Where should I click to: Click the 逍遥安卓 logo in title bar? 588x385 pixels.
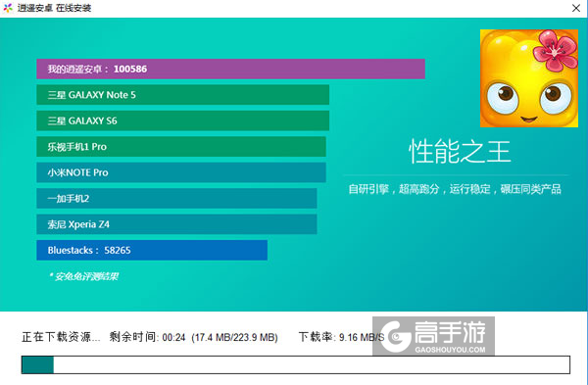(x=8, y=8)
